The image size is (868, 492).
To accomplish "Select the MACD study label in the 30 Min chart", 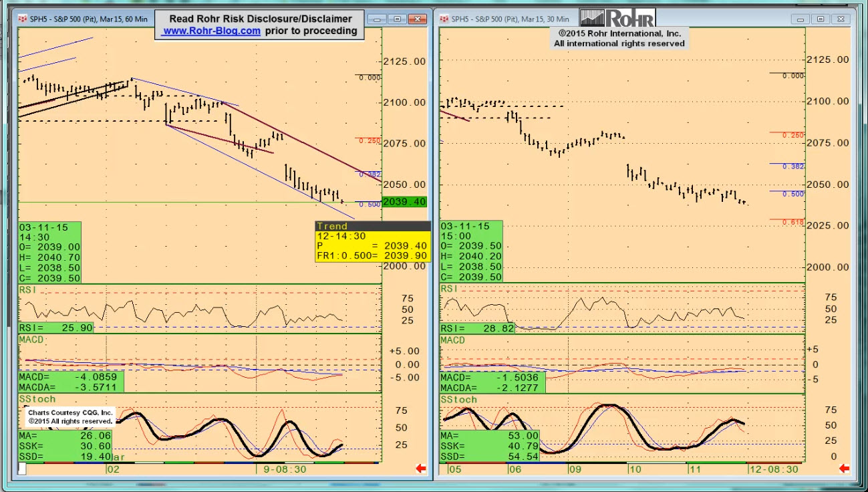I will (x=452, y=341).
